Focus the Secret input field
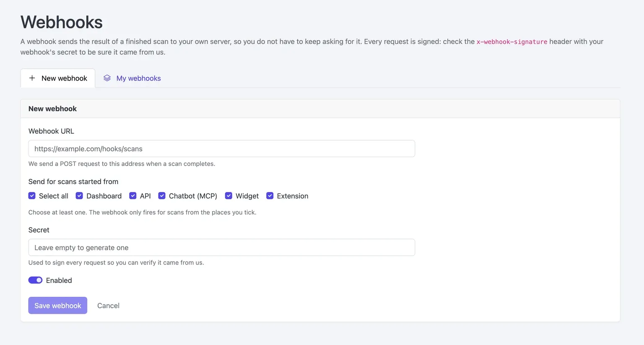The height and width of the screenshot is (345, 644). coord(222,248)
